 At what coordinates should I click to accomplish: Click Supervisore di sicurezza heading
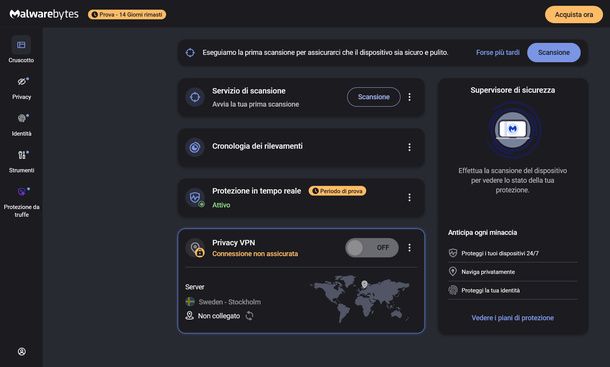pyautogui.click(x=512, y=90)
